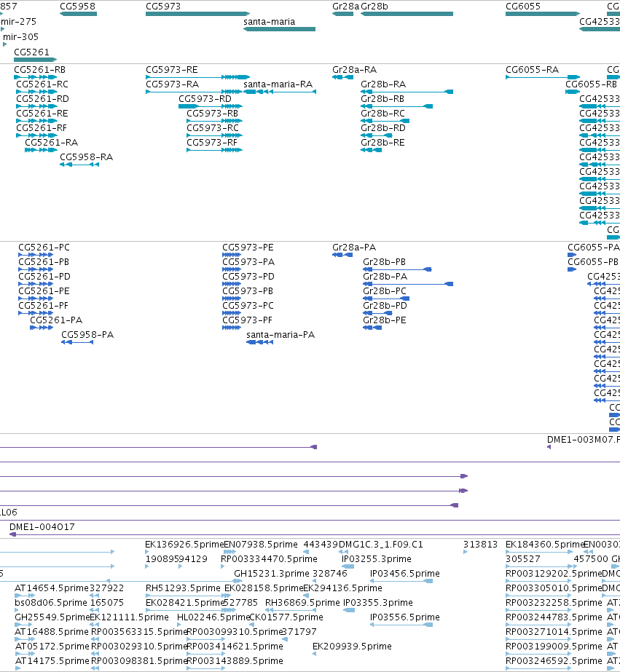Click protein CG5261-PA
This screenshot has width=620, height=672.
tap(56, 320)
